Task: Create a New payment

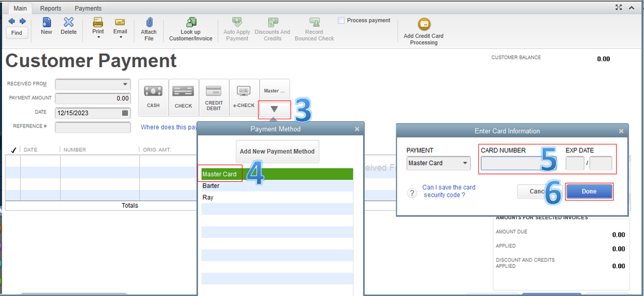Action: pos(46,26)
